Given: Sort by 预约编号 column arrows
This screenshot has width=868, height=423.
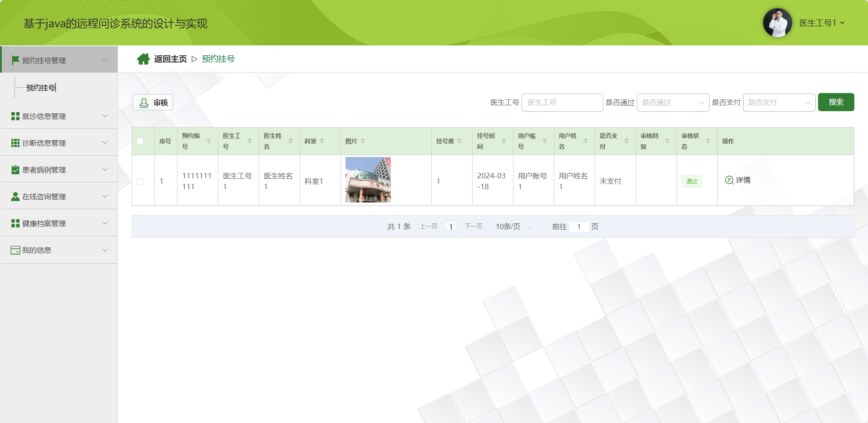Looking at the screenshot, I should [x=209, y=141].
